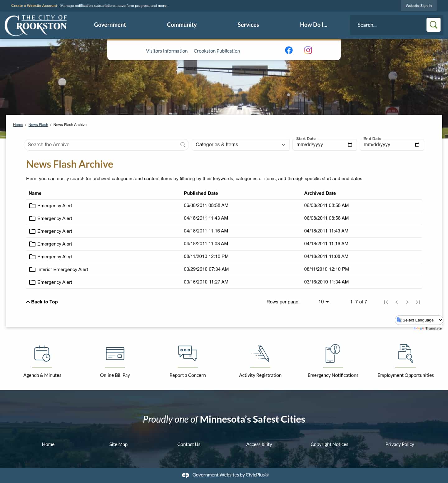
Task: Click the Agenda & Minutes calendar icon
Action: (x=42, y=354)
